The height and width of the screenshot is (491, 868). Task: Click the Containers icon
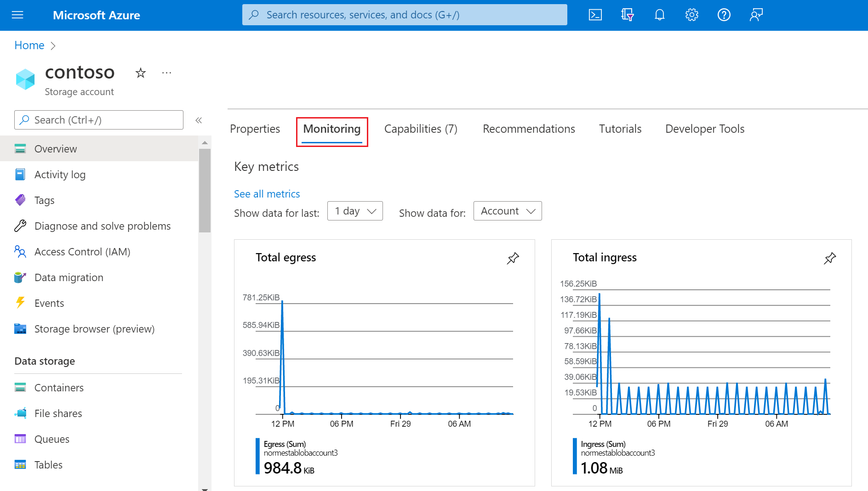[x=20, y=387]
